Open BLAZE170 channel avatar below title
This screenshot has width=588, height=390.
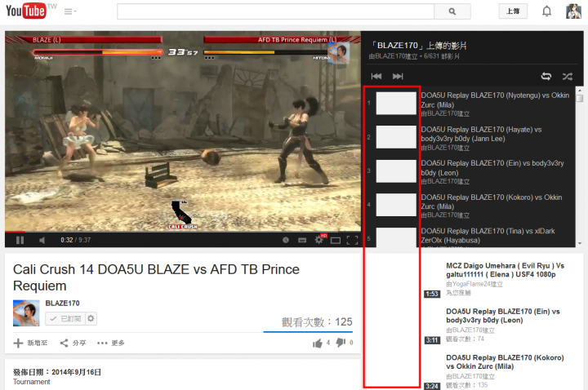pyautogui.click(x=26, y=313)
